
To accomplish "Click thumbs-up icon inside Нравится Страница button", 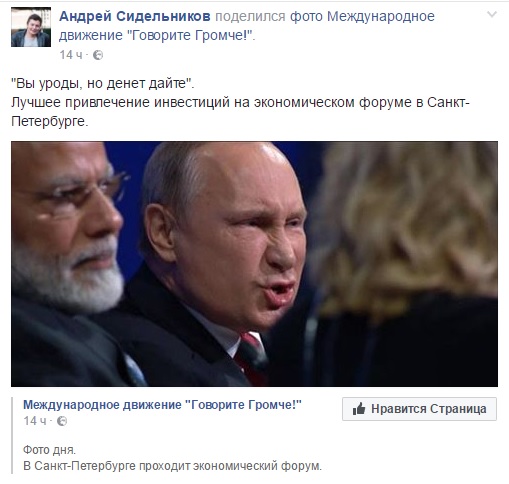I will (359, 409).
